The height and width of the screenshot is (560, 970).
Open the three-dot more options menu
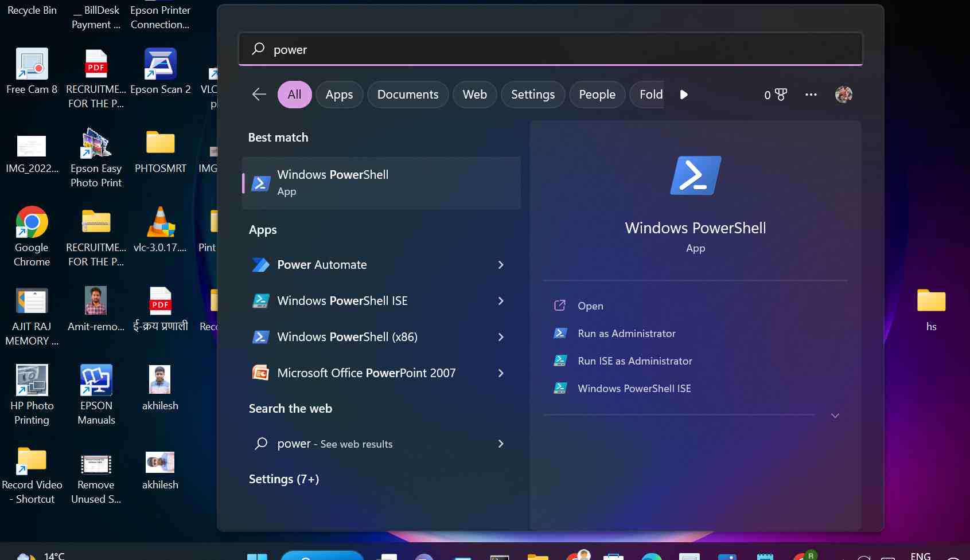point(811,95)
